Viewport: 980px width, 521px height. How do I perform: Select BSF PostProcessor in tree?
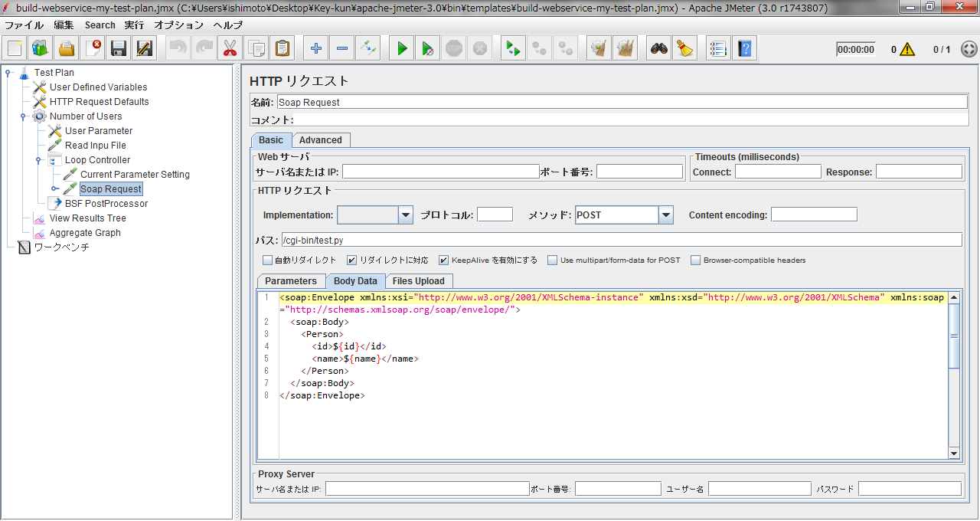[x=106, y=204]
